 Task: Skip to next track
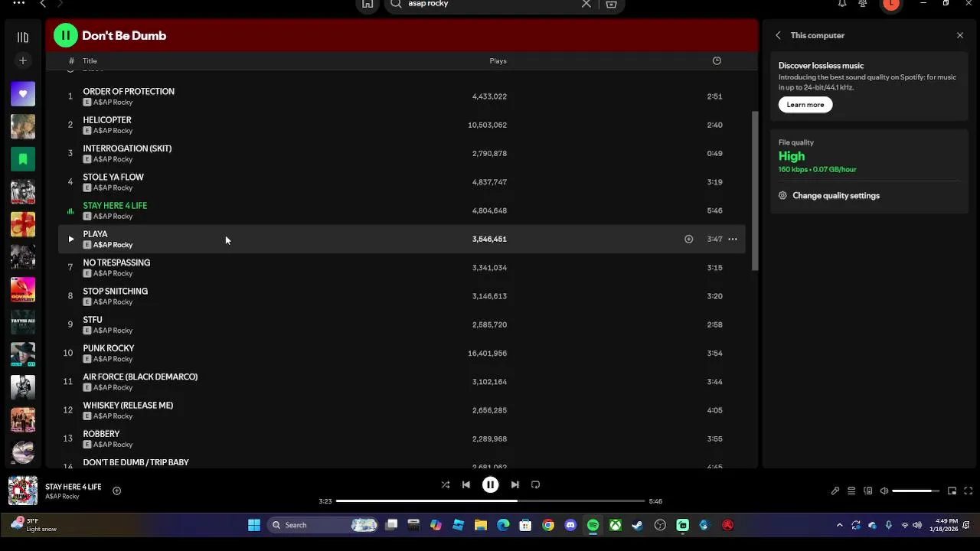[515, 484]
